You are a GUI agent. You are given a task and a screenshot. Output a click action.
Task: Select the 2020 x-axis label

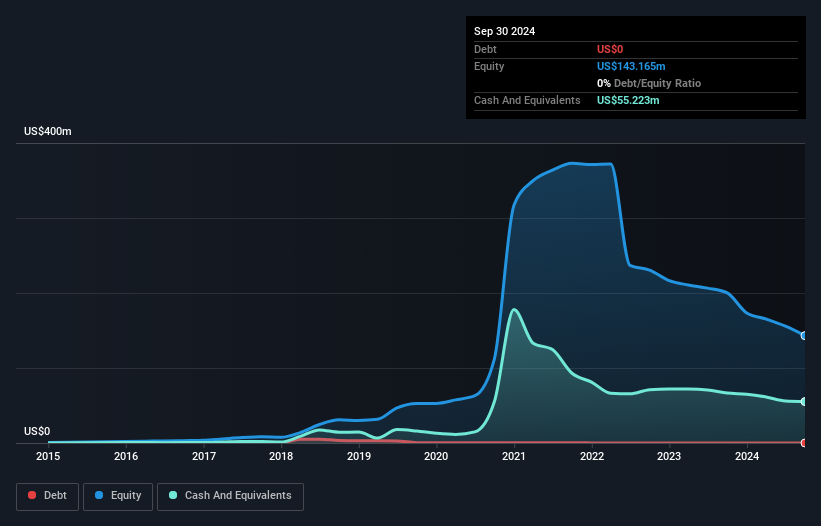tap(436, 456)
